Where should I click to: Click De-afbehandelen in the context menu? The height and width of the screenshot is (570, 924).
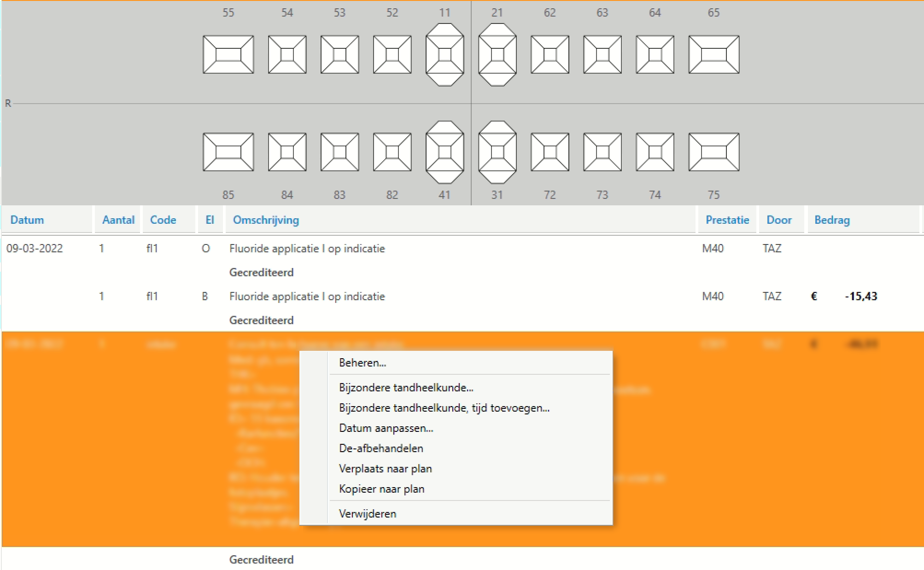click(456, 448)
